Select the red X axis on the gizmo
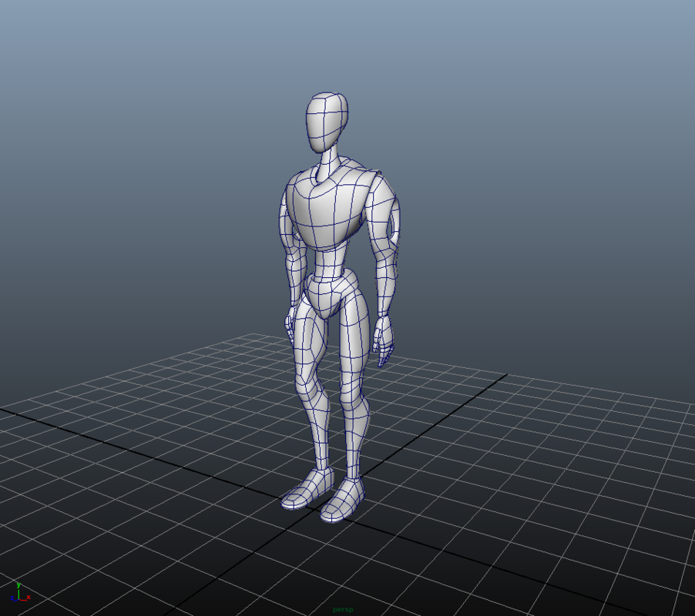The width and height of the screenshot is (695, 616). point(25,598)
